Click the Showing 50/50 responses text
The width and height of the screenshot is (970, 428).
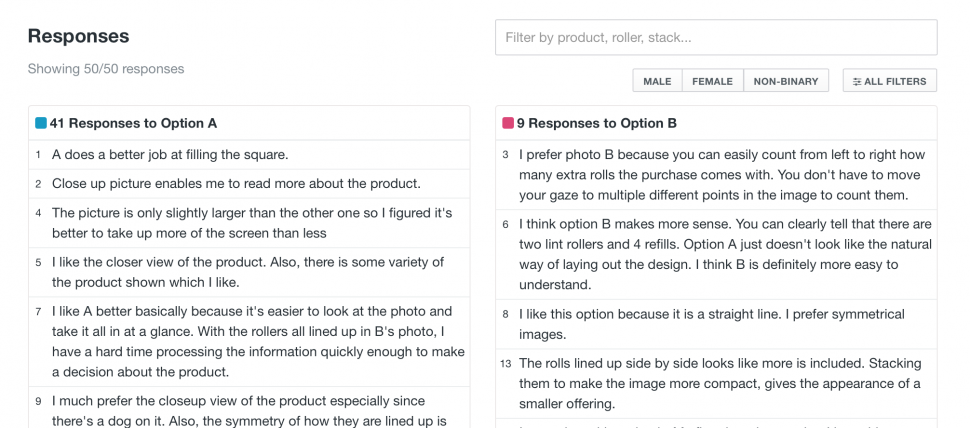coord(106,69)
